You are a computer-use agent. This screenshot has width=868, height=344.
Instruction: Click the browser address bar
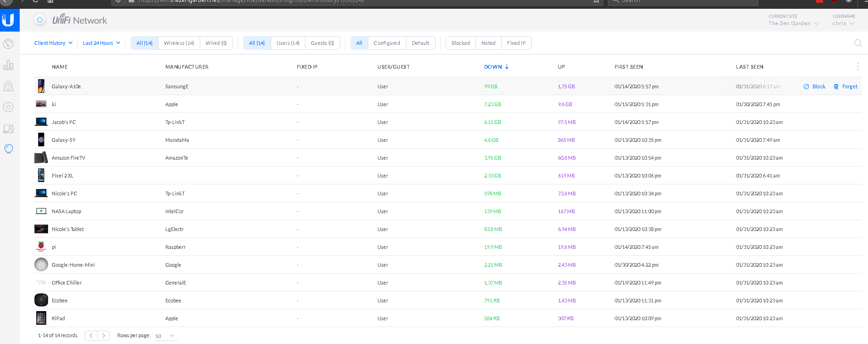click(357, 2)
